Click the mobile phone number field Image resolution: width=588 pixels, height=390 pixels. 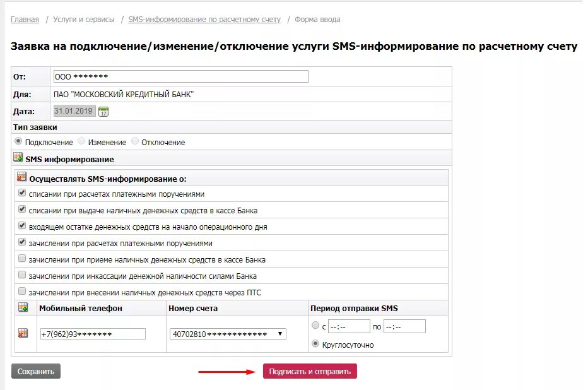(93, 334)
